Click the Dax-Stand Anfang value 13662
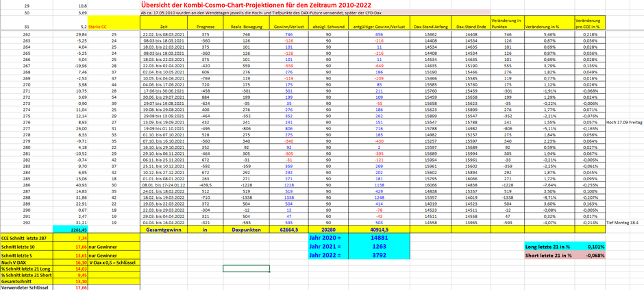This screenshot has width=644, height=290. pos(430,36)
